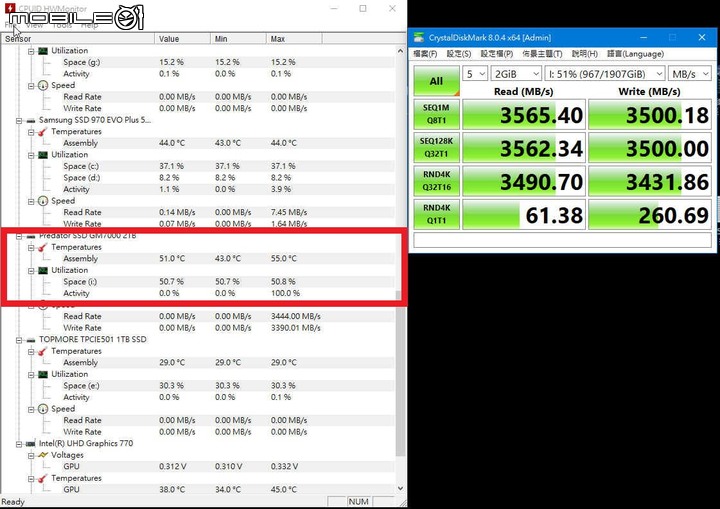Viewport: 720px width, 509px height.
Task: Click the Max column header in HWMonitor
Action: coord(294,39)
